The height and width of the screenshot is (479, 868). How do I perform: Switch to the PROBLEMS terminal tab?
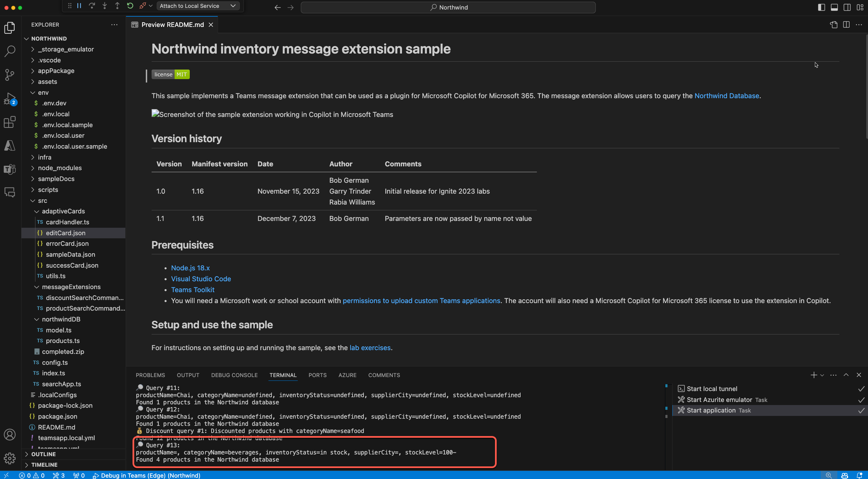(x=150, y=375)
